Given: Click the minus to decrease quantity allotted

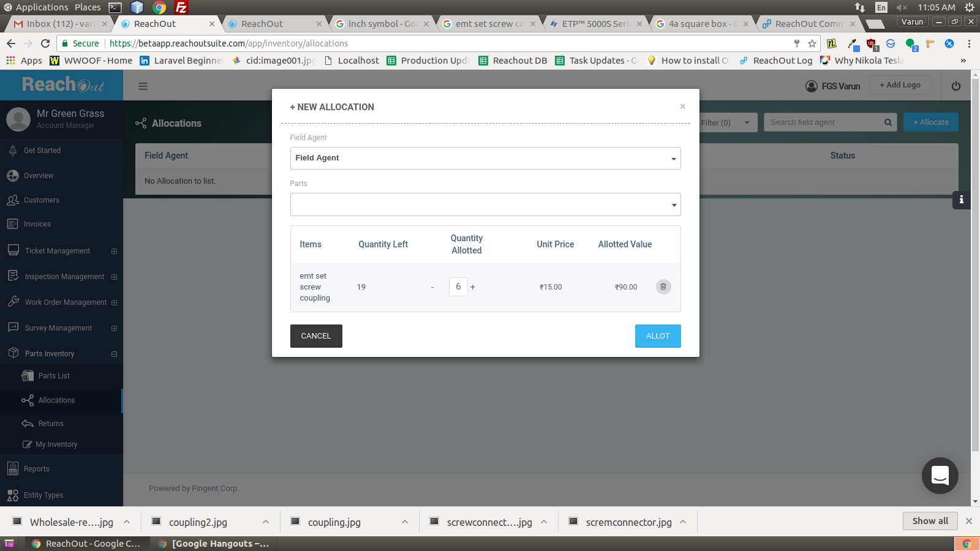Looking at the screenshot, I should [432, 287].
